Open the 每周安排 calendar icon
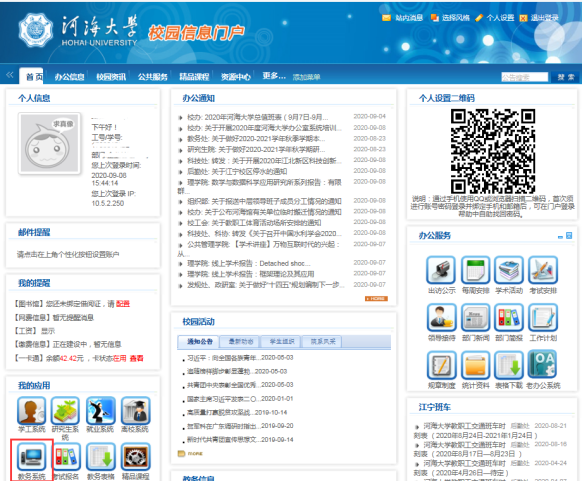 pos(475,270)
